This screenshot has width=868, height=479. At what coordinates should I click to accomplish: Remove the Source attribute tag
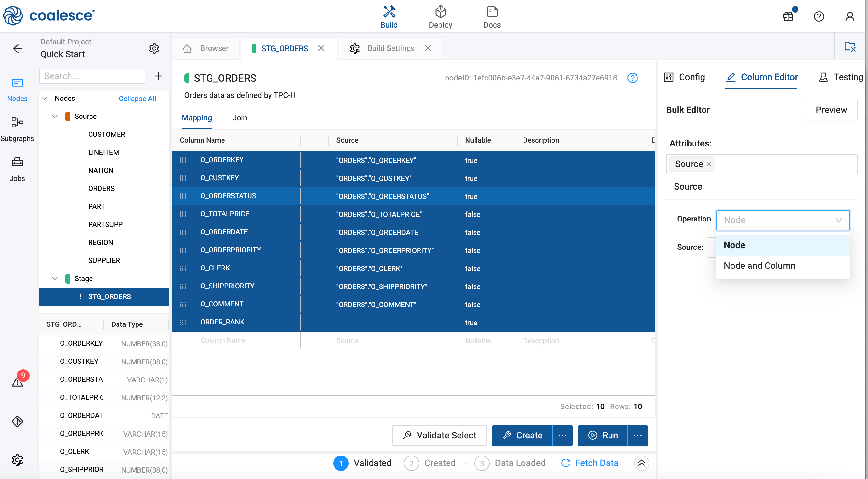[x=709, y=164]
